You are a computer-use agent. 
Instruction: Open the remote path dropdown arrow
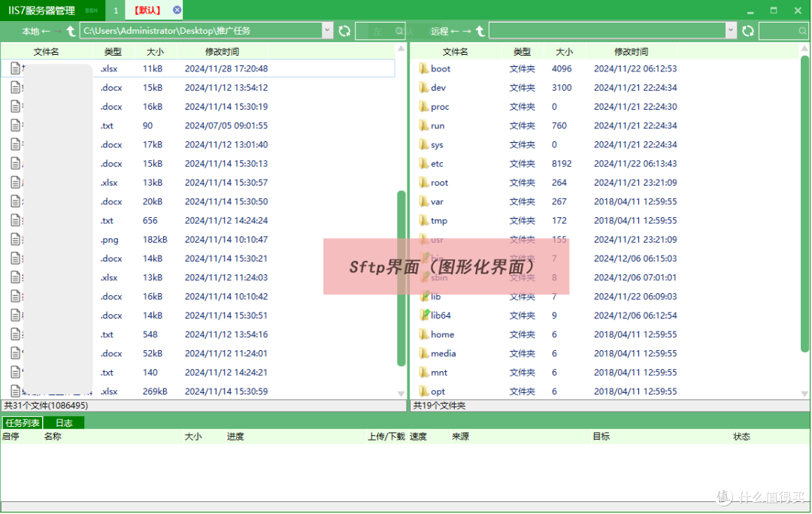pyautogui.click(x=730, y=31)
